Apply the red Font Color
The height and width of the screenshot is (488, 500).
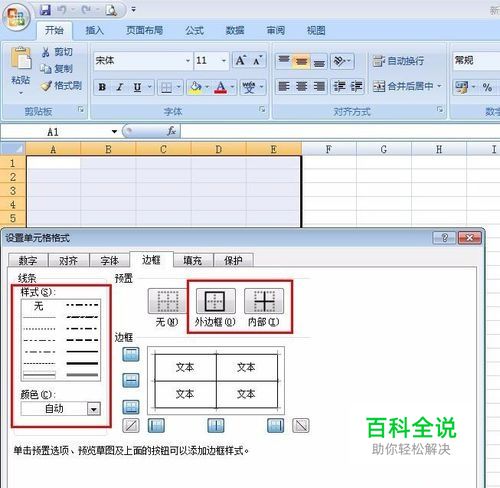click(x=220, y=87)
